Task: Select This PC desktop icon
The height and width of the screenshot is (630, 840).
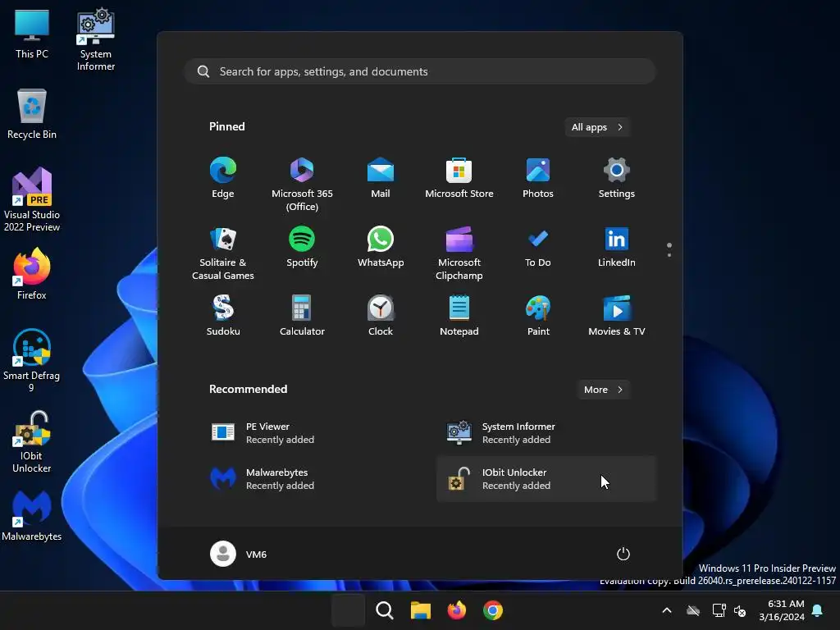Action: [32, 34]
